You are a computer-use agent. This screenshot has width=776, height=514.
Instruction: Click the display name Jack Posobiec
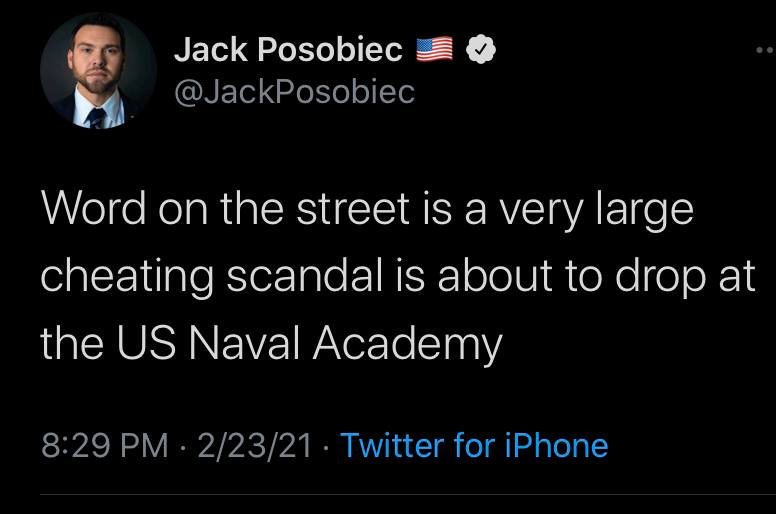click(x=288, y=48)
